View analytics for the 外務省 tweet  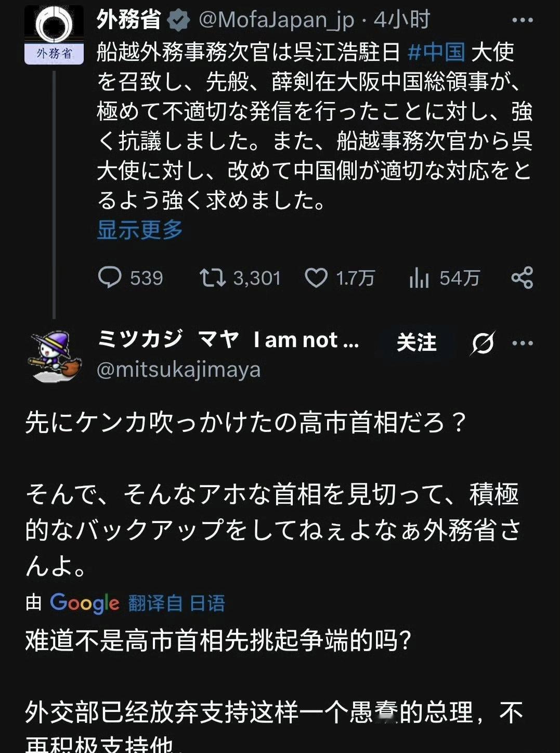click(419, 278)
